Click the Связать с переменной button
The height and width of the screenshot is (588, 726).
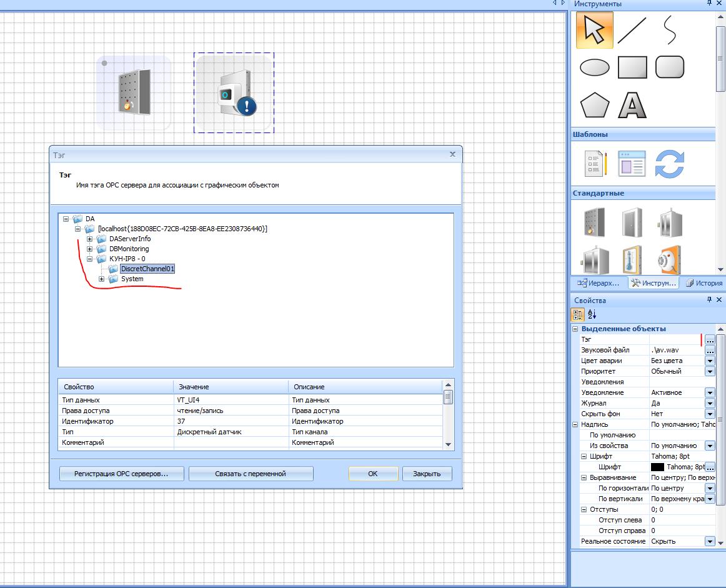(x=251, y=474)
